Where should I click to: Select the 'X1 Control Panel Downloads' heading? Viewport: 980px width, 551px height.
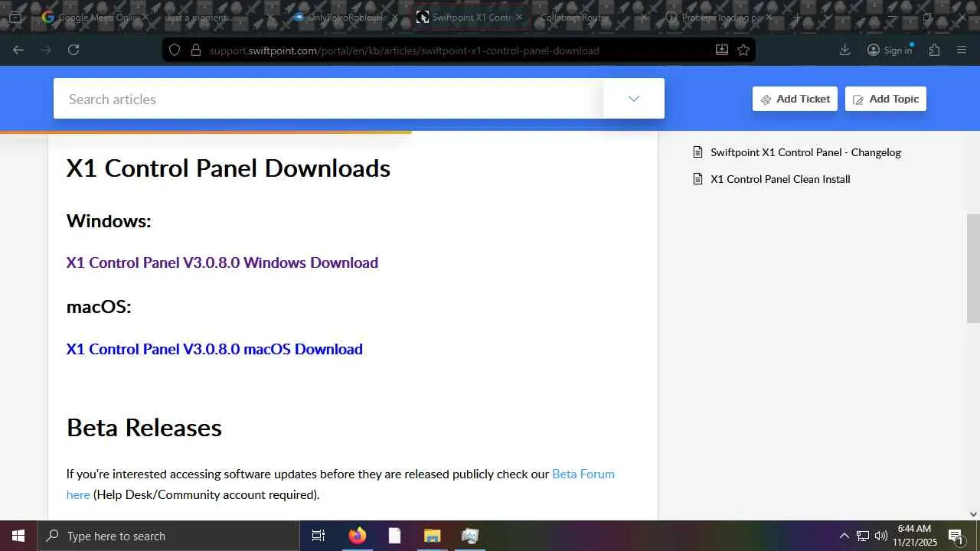[x=228, y=168]
